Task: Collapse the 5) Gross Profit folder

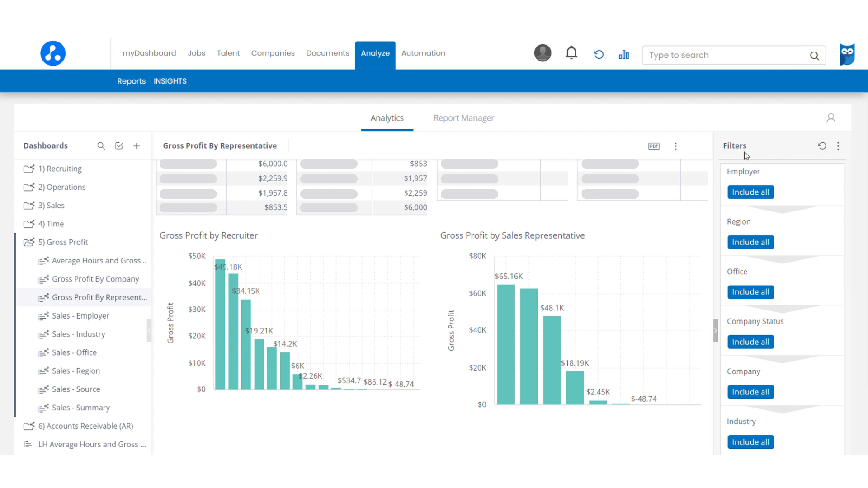Action: 63,242
